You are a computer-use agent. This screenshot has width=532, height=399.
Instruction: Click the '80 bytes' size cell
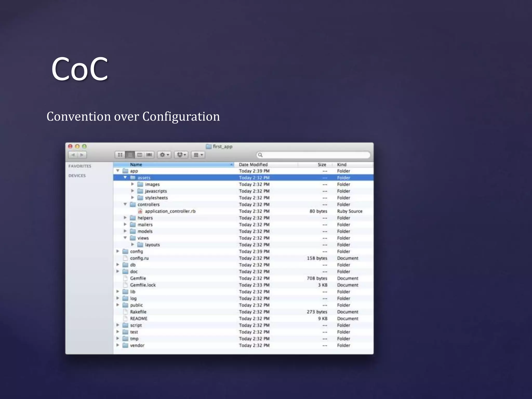click(x=318, y=211)
